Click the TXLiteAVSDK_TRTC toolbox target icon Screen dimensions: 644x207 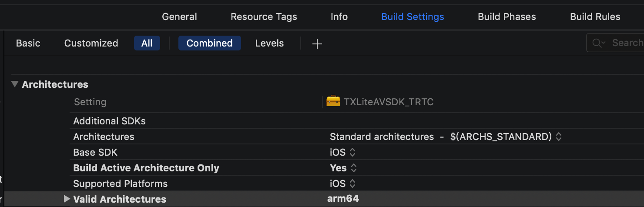[333, 102]
